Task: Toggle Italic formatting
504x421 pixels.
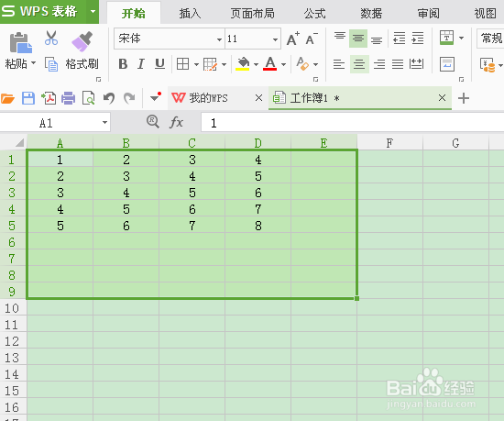Action: coord(141,64)
